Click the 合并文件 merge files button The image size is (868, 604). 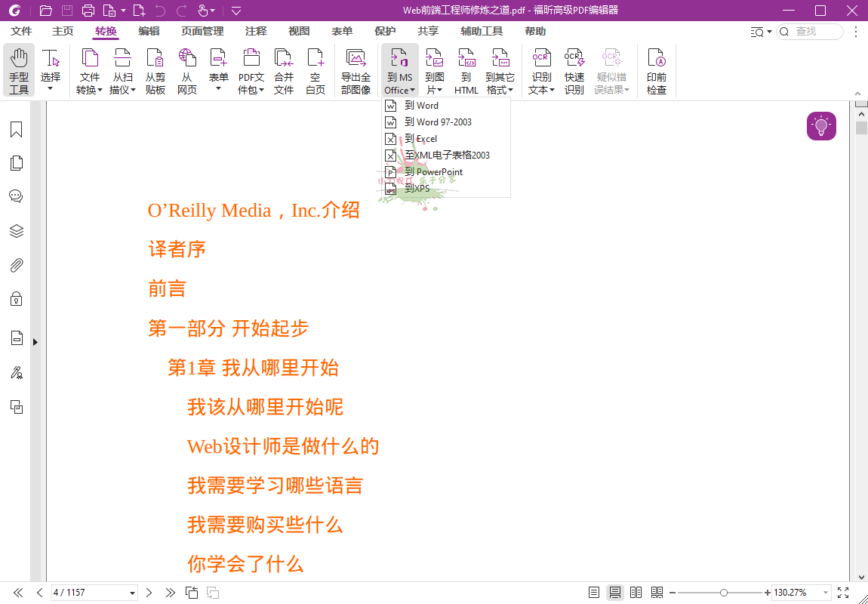284,69
